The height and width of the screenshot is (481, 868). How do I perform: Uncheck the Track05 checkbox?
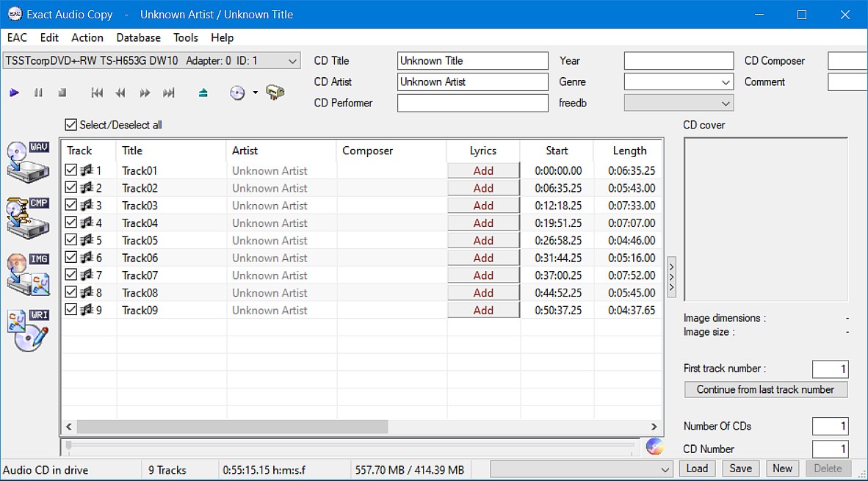pyautogui.click(x=70, y=239)
